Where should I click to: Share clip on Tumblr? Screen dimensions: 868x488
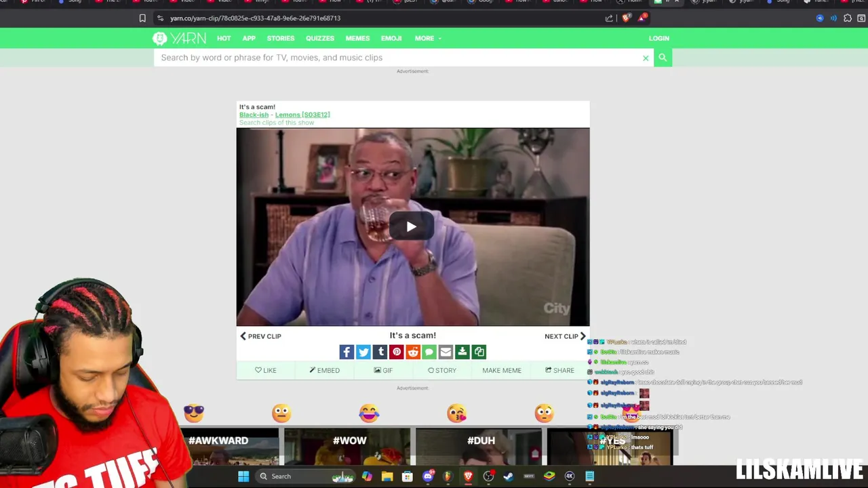380,352
